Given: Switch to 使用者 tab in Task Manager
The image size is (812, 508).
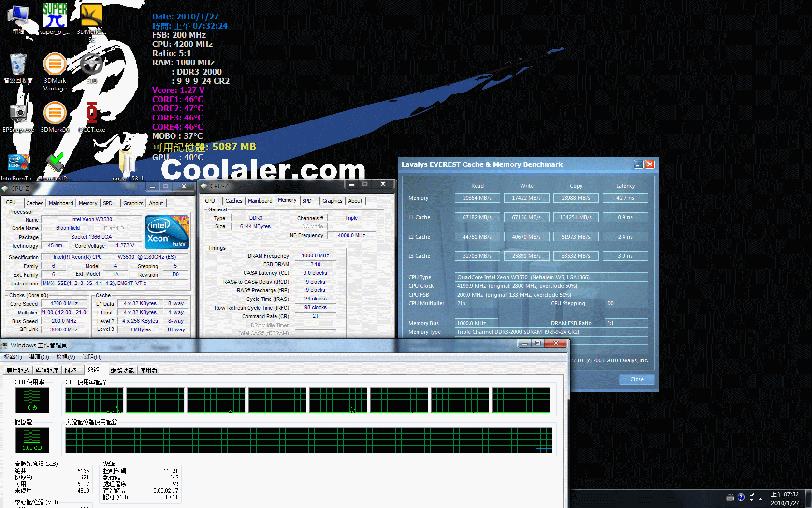Looking at the screenshot, I should coord(148,371).
